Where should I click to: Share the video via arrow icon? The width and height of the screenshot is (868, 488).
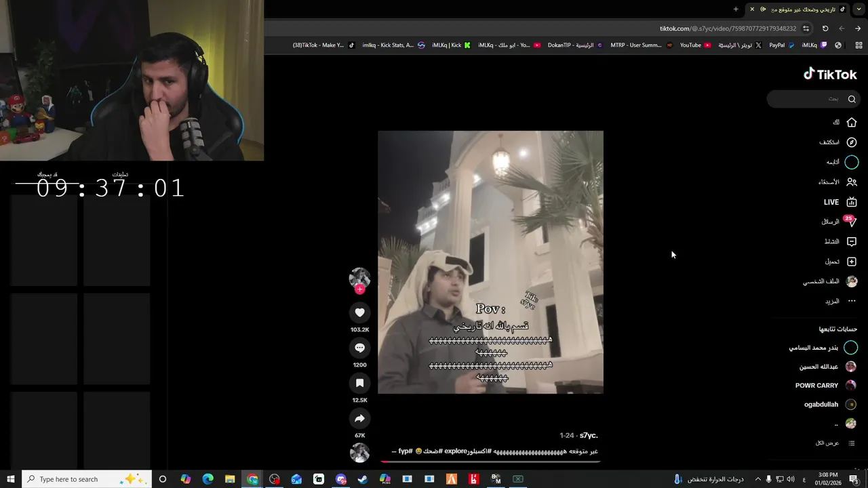point(359,418)
